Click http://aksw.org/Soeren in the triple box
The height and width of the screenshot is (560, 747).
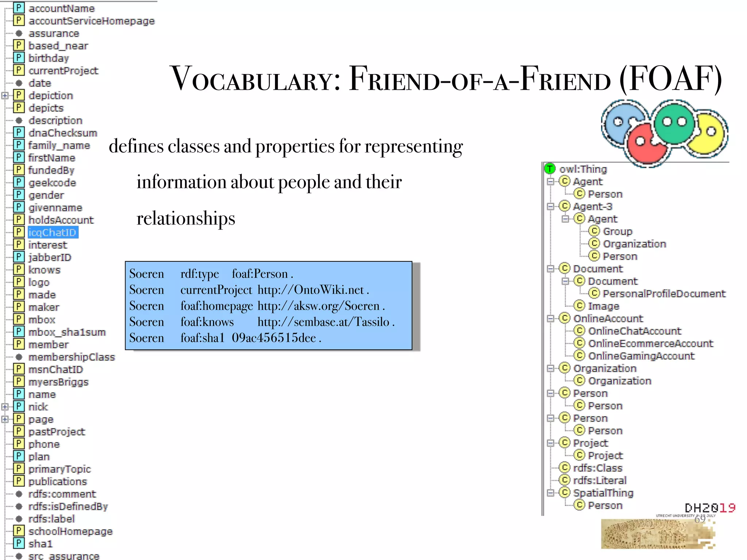[318, 306]
